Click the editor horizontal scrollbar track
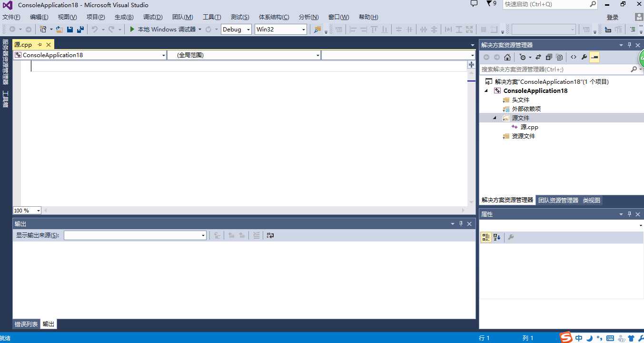The width and height of the screenshot is (644, 343). pos(255,211)
